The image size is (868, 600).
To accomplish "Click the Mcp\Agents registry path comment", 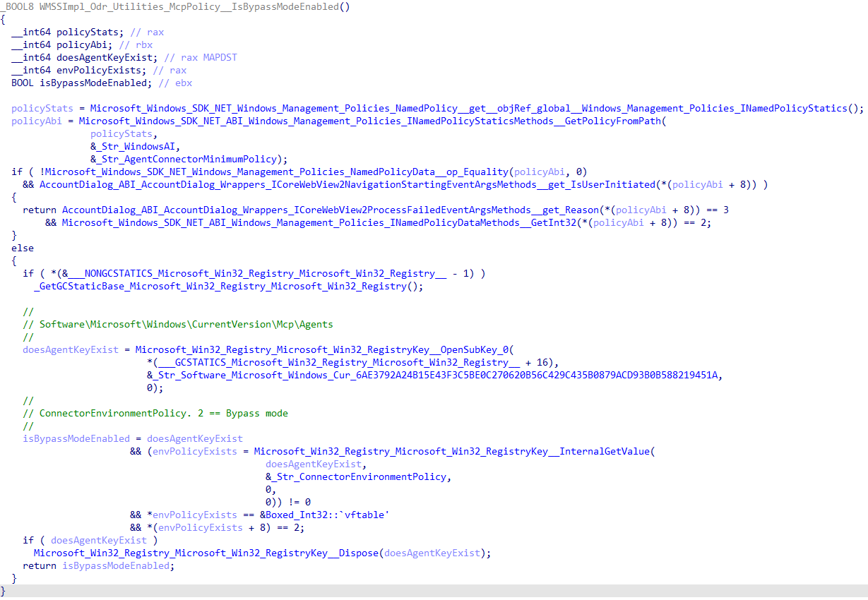I will 186,325.
